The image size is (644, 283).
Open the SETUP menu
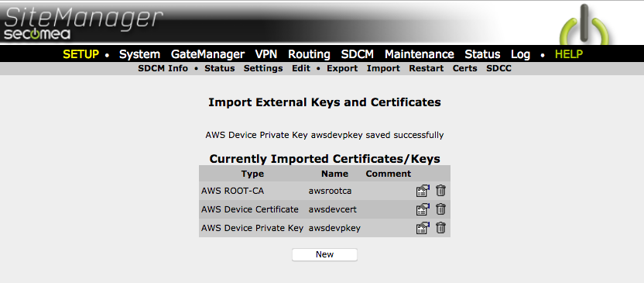[81, 54]
